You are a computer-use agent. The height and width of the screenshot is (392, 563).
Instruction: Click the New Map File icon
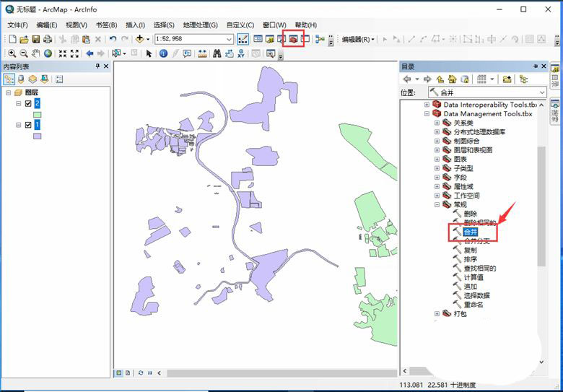click(12, 39)
